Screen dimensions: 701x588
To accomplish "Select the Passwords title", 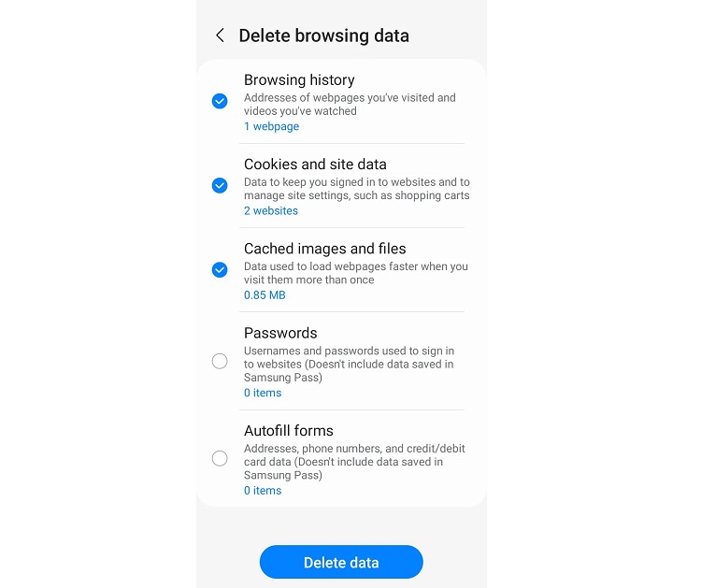I will pyautogui.click(x=280, y=333).
